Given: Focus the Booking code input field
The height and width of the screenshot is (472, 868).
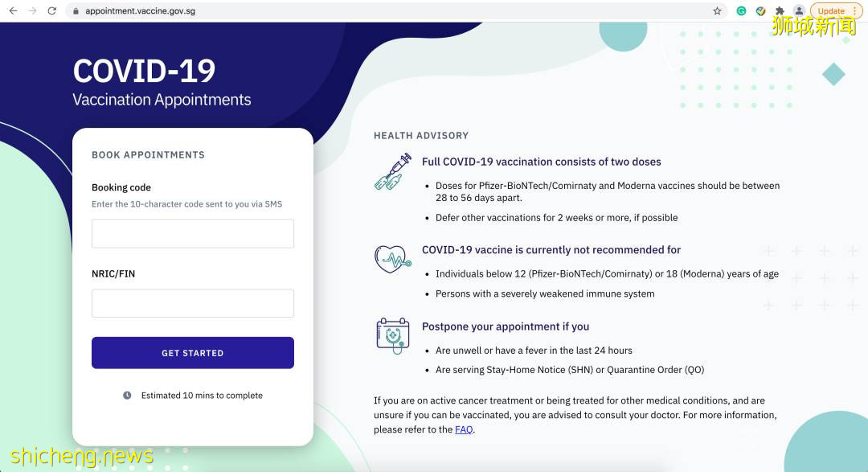Looking at the screenshot, I should click(193, 233).
